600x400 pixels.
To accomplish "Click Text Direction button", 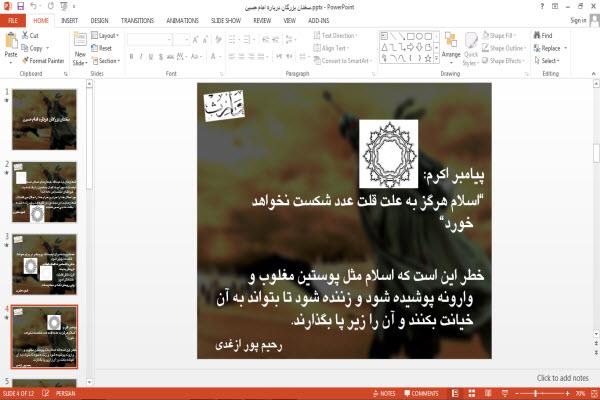I will pos(335,35).
